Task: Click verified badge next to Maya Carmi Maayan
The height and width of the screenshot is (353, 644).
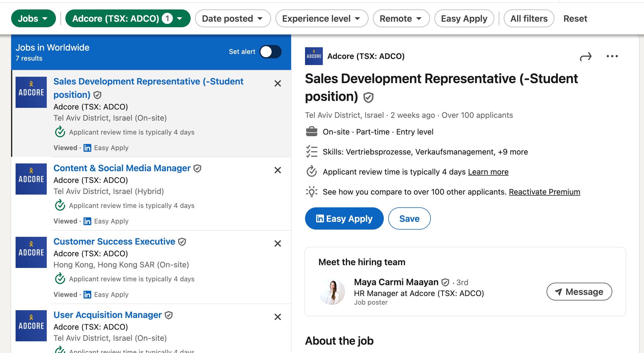Action: pyautogui.click(x=445, y=282)
